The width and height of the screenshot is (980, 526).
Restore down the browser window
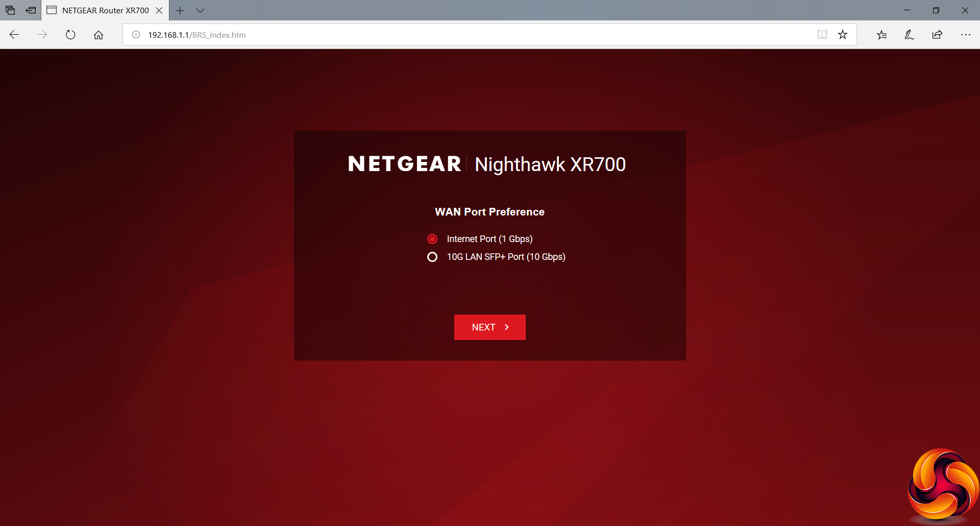(x=936, y=10)
